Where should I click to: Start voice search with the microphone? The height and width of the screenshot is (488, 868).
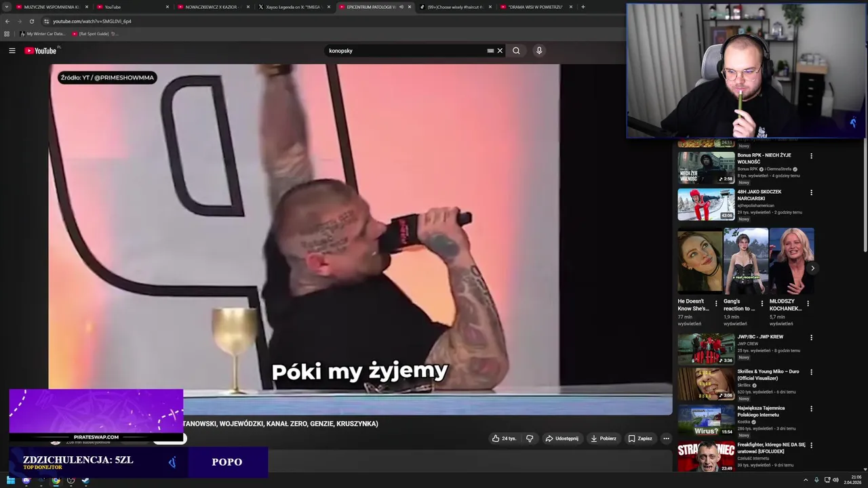(539, 51)
